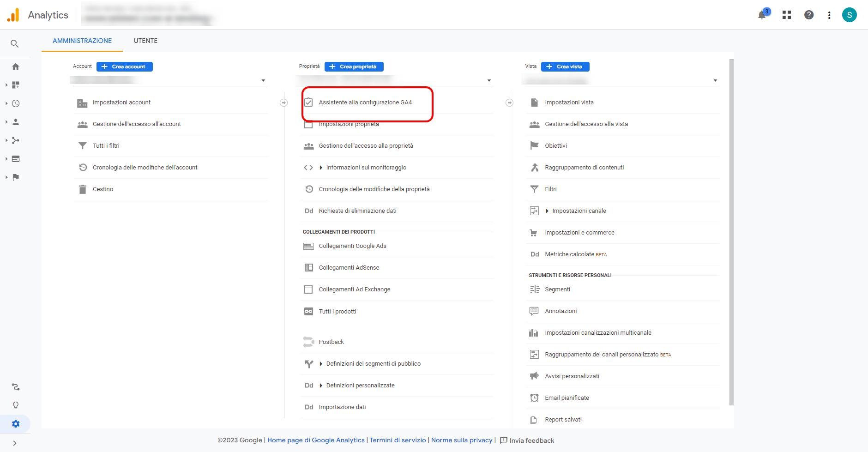The image size is (868, 452).
Task: Open the Google apps grid icon
Action: (x=787, y=15)
